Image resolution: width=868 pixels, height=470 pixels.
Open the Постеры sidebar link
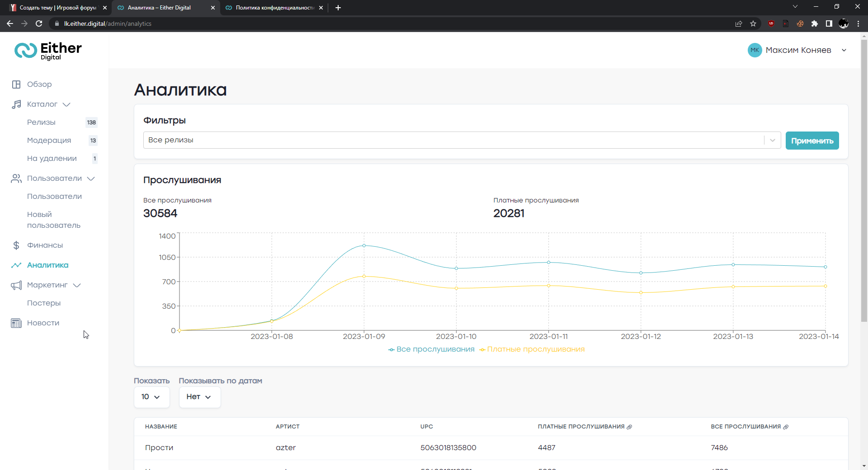pos(44,303)
